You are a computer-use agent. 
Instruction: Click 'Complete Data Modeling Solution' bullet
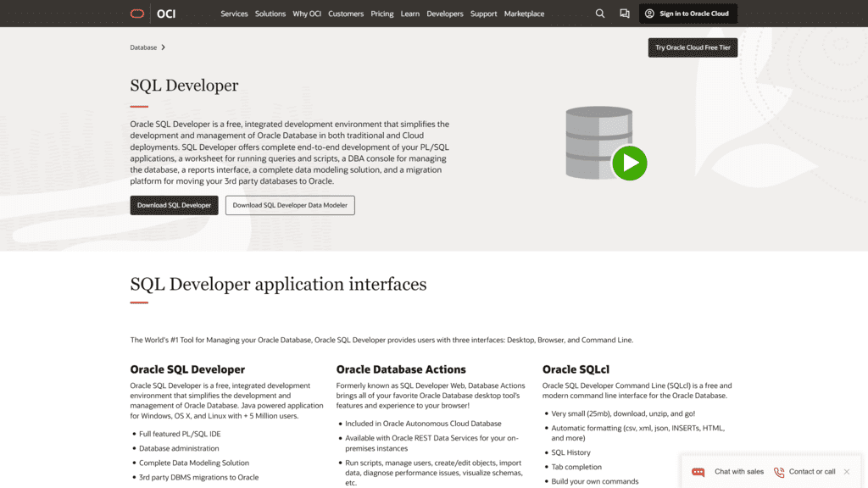coord(194,463)
